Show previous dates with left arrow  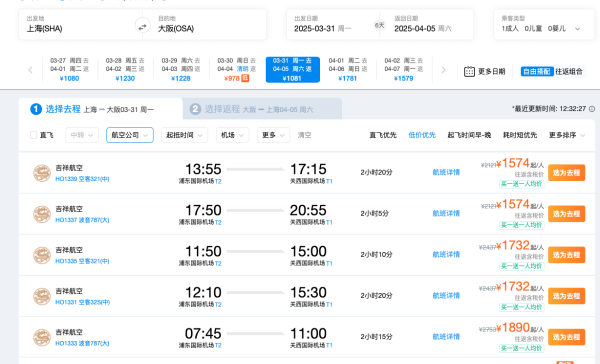[30, 70]
